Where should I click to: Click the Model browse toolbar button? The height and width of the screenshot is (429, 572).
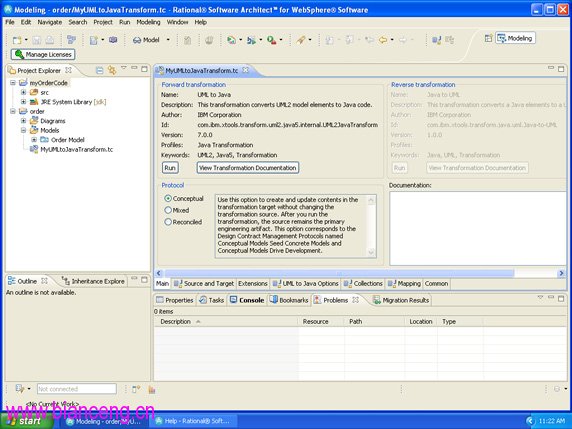[x=146, y=40]
